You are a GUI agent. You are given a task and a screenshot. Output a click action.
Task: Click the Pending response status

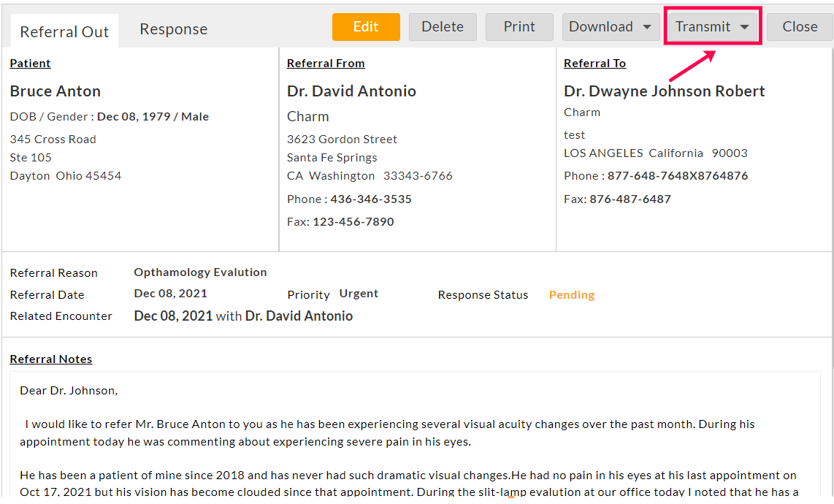click(x=571, y=295)
